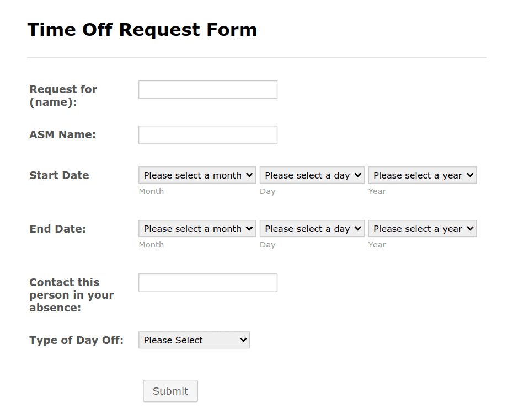Open the End Date month dropdown
The width and height of the screenshot is (513, 420).
coord(197,228)
